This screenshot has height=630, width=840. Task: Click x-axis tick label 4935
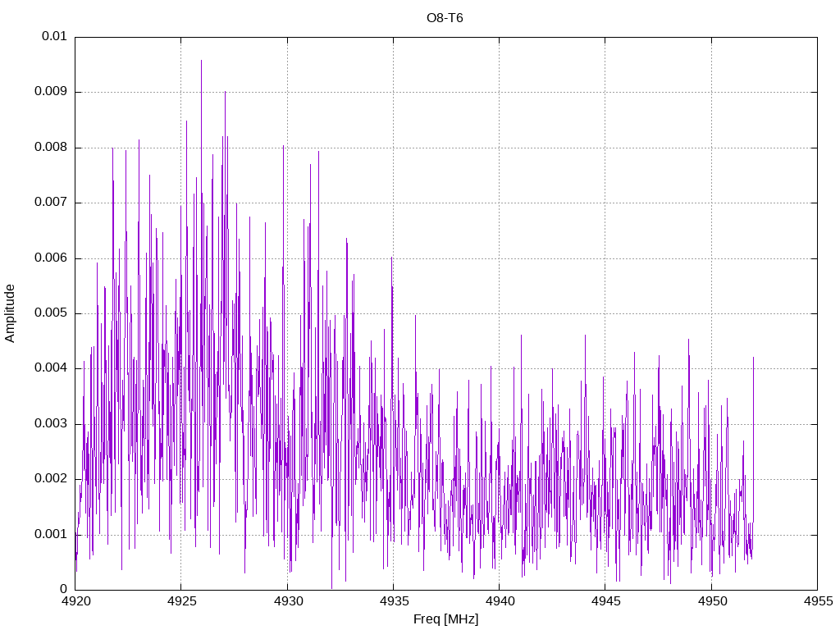394,601
